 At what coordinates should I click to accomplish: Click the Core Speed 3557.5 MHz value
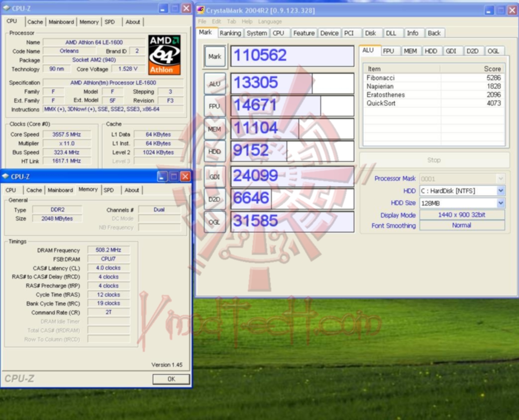tap(67, 134)
